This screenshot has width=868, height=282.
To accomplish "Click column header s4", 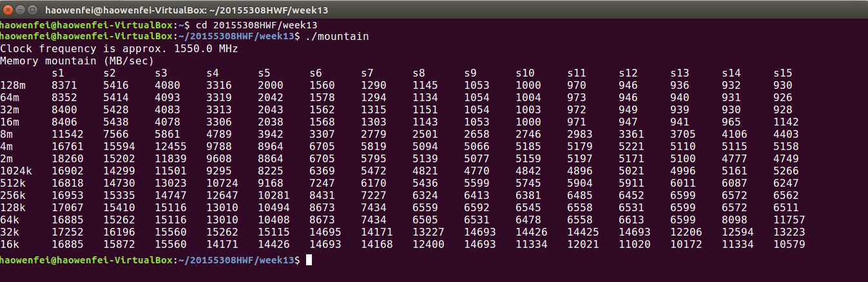I will click(213, 73).
